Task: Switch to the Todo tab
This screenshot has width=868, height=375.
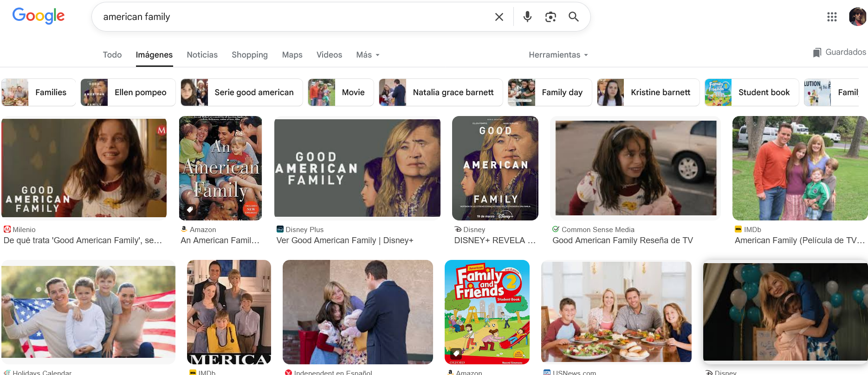Action: point(112,55)
